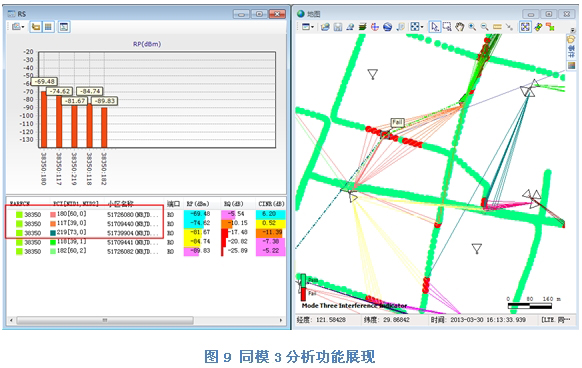This screenshot has height=368, width=582.
Task: Click the CINR(dB) column header
Action: tap(271, 204)
